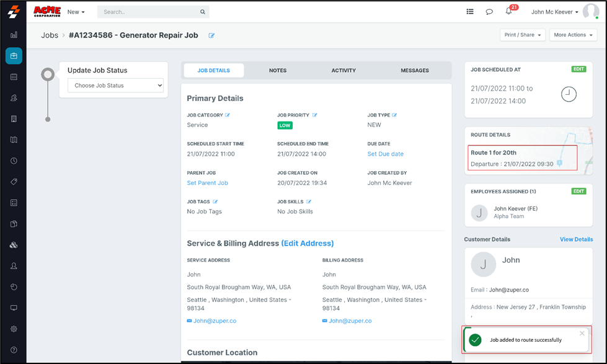Click the list view icon in header
The height and width of the screenshot is (364, 607).
click(470, 12)
